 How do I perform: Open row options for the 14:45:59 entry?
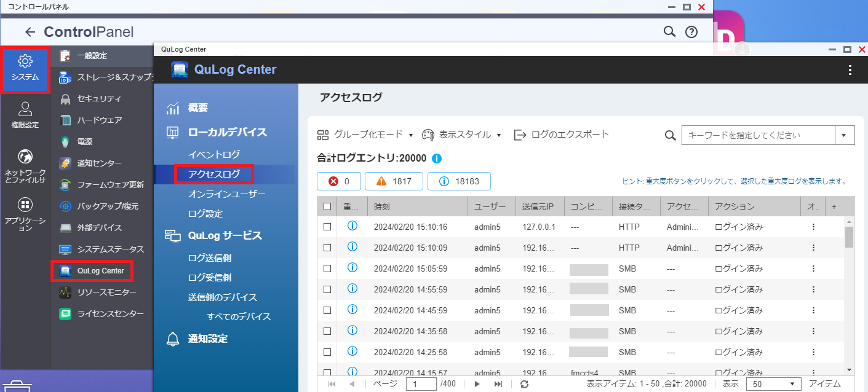pyautogui.click(x=813, y=310)
